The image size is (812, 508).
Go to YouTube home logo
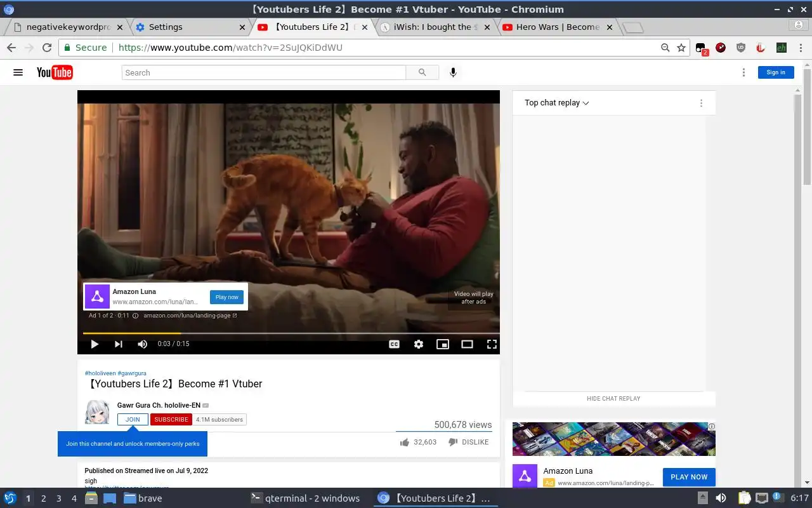click(55, 72)
